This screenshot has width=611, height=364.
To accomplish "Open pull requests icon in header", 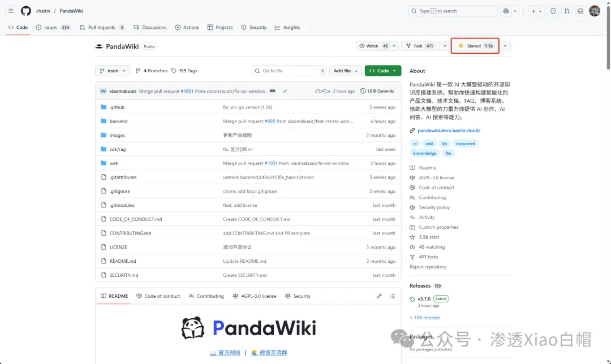I will click(x=566, y=11).
